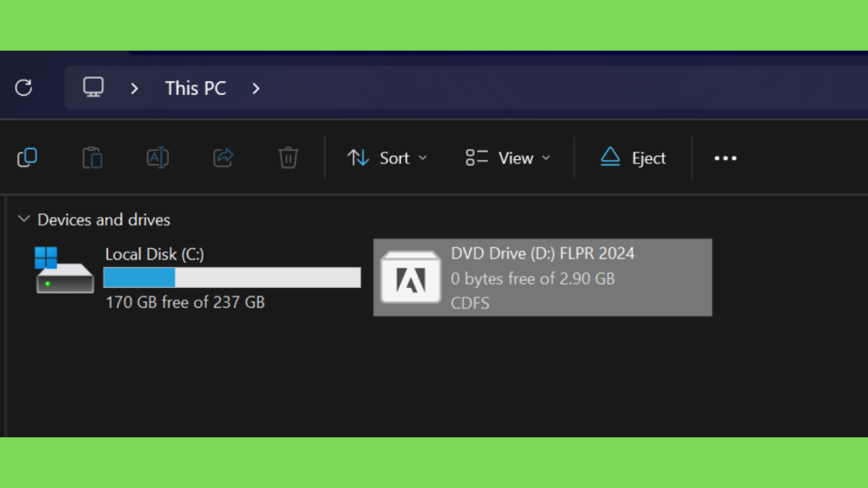Click the DVD Drive (D:) FLPR 2024 label
Image resolution: width=868 pixels, height=488 pixels.
click(542, 253)
